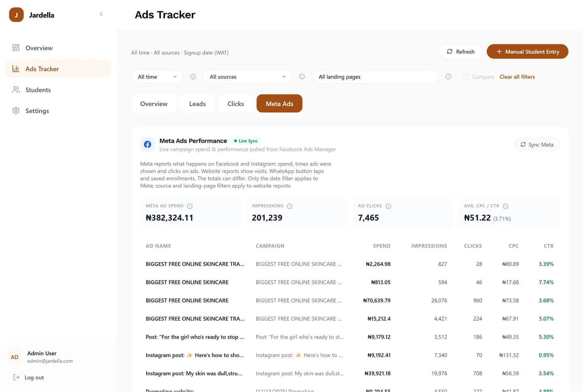Image resolution: width=583 pixels, height=392 pixels.
Task: Open the Overview tab in Ads Tracker
Action: pyautogui.click(x=154, y=104)
